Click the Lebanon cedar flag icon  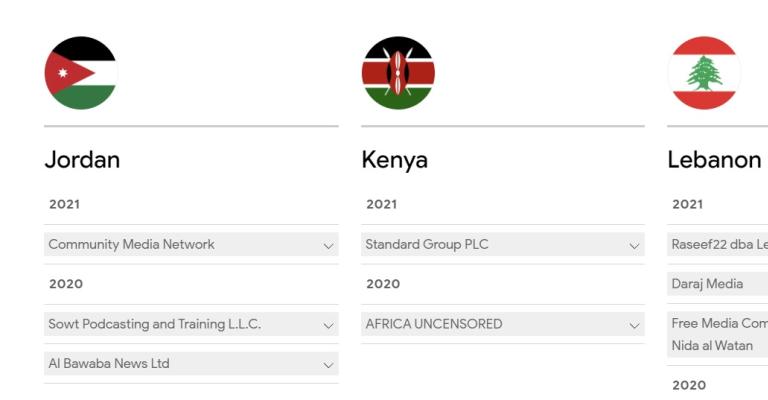pos(704,73)
